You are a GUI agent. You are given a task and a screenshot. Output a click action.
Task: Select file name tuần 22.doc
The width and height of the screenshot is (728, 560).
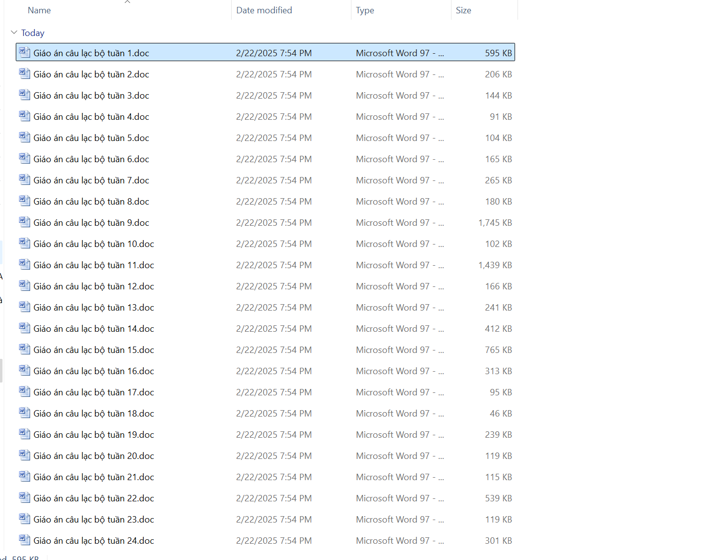[94, 498]
